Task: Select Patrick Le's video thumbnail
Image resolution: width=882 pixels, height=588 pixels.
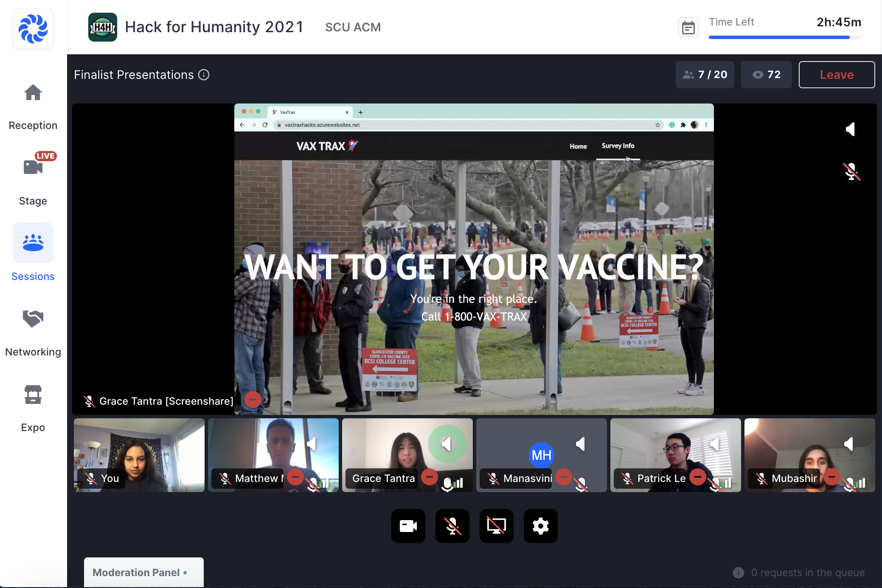Action: (675, 455)
